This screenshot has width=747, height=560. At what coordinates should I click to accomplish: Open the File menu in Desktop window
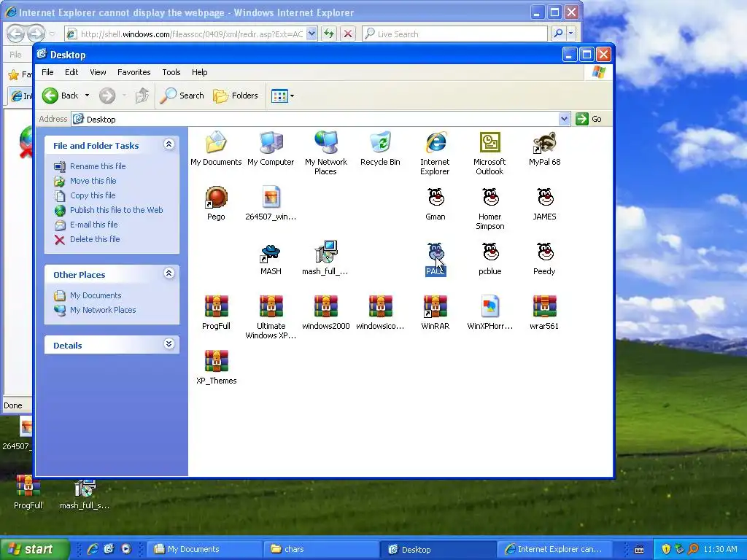click(47, 72)
